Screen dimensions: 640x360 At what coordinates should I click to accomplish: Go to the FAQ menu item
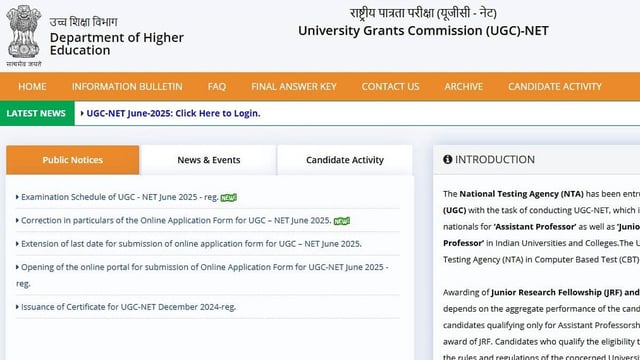(x=216, y=87)
